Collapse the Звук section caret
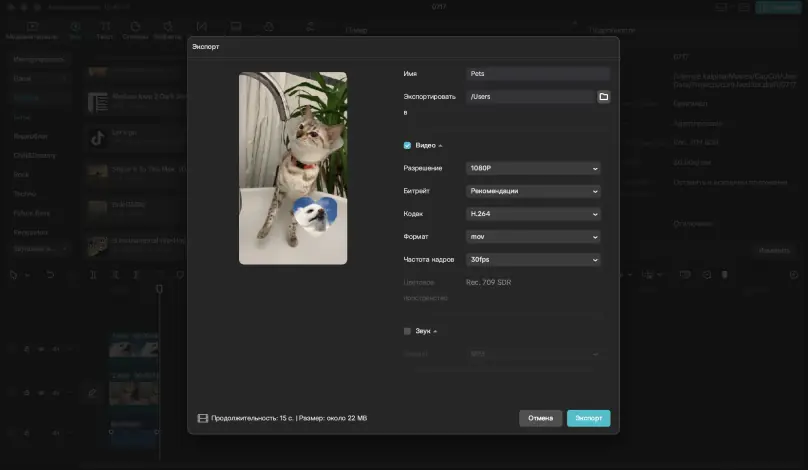 [x=435, y=331]
